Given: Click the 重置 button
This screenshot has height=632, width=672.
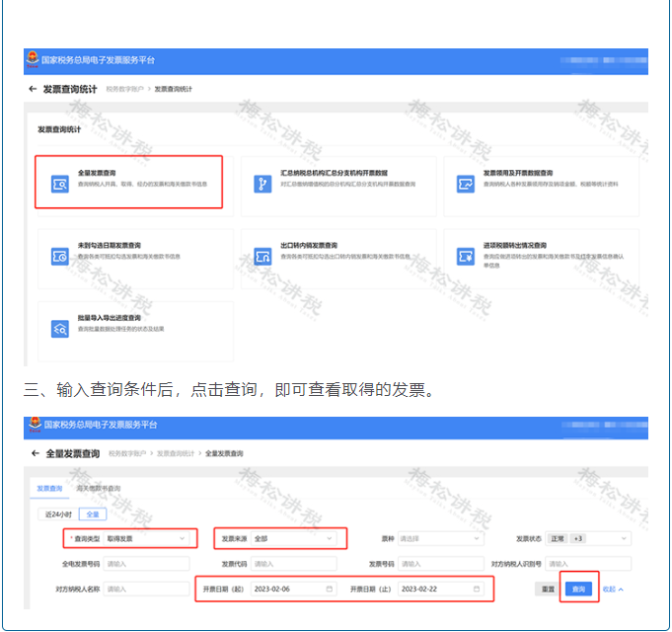Looking at the screenshot, I should 548,590.
